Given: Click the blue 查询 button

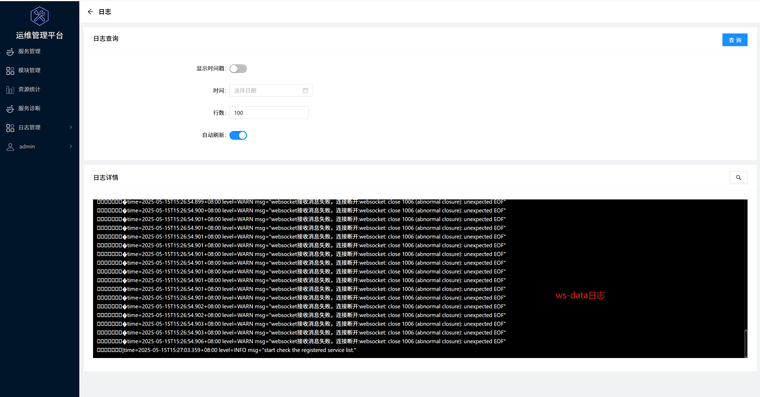Looking at the screenshot, I should 735,40.
